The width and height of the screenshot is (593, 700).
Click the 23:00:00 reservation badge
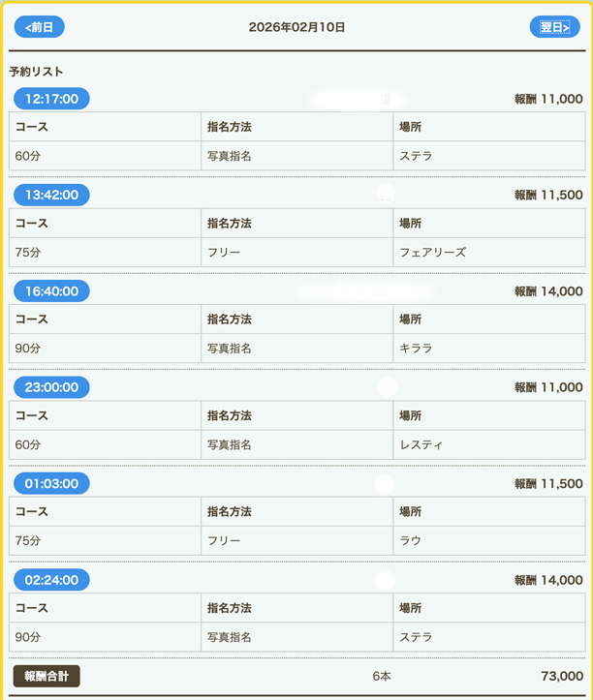pos(51,387)
